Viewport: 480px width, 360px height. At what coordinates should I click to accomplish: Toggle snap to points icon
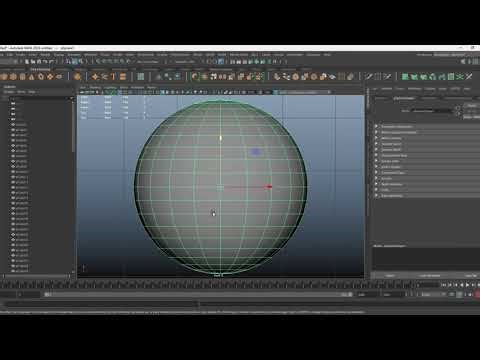click(x=110, y=62)
